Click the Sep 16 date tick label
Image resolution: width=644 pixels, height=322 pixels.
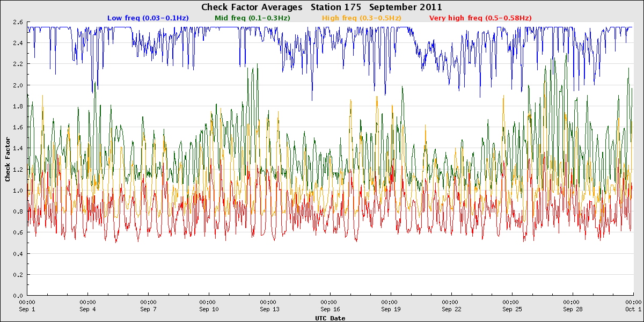(x=330, y=310)
